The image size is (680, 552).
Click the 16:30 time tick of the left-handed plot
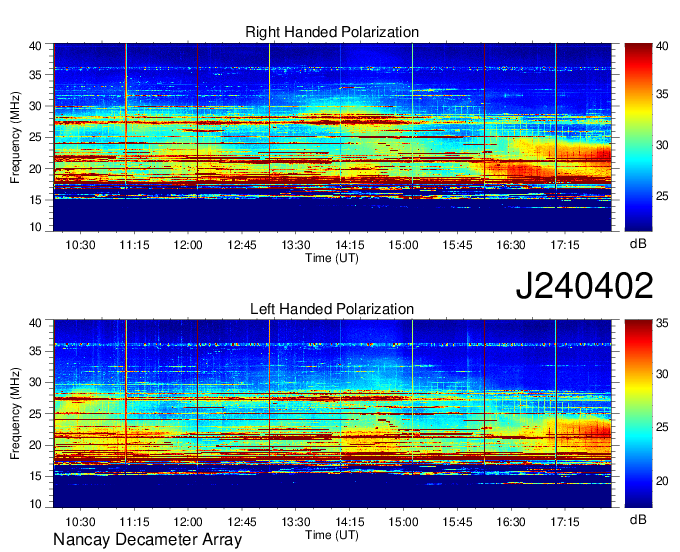coord(511,521)
